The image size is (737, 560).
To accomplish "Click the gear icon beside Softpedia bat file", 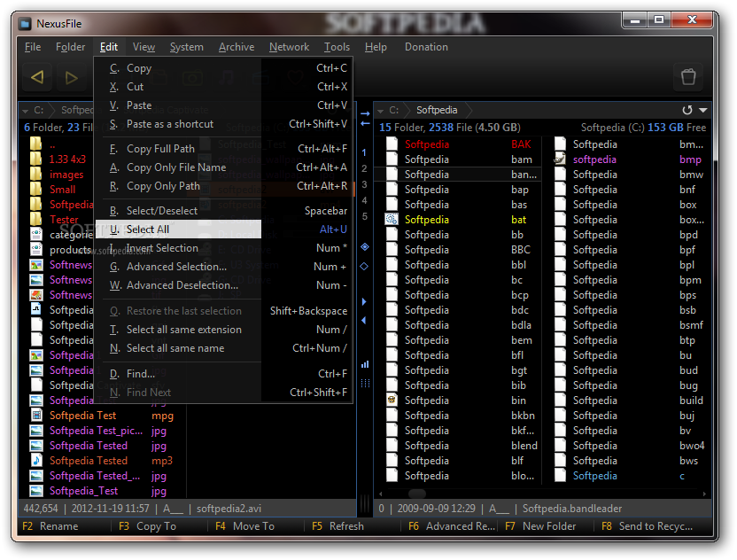I will 392,219.
